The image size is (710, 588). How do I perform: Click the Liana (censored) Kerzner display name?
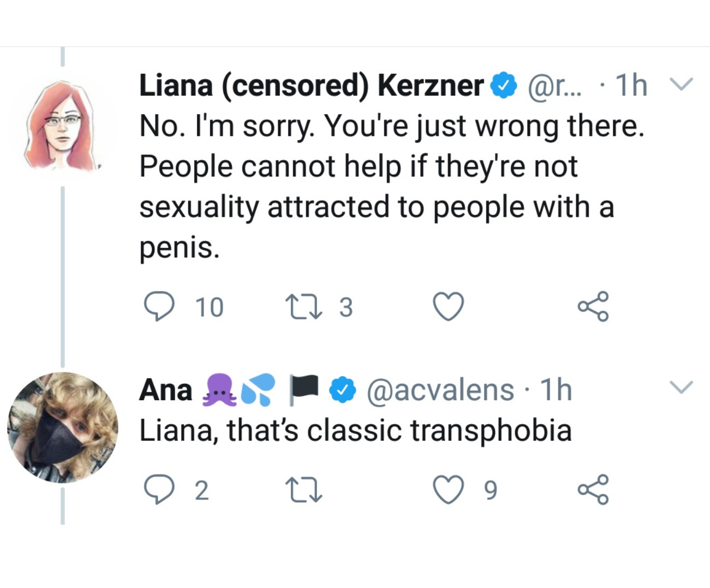click(311, 86)
